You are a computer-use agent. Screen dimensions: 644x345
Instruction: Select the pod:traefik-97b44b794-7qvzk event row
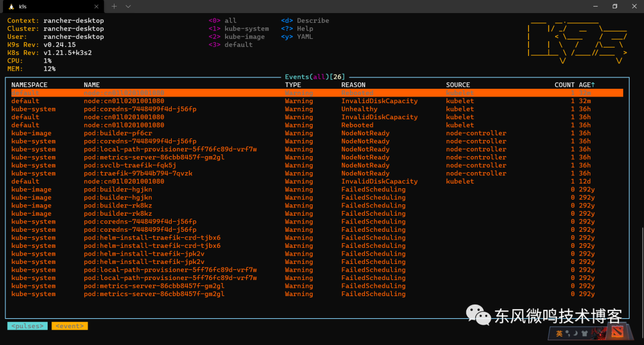pyautogui.click(x=317, y=173)
